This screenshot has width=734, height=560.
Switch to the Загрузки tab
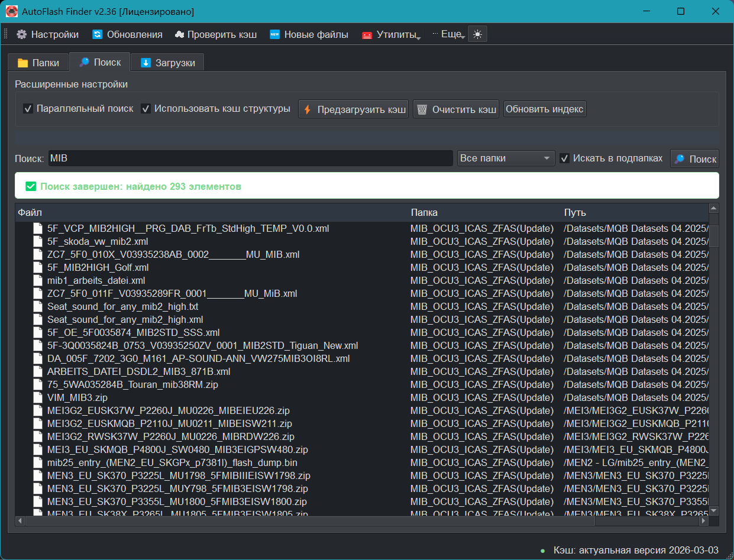[x=167, y=63]
